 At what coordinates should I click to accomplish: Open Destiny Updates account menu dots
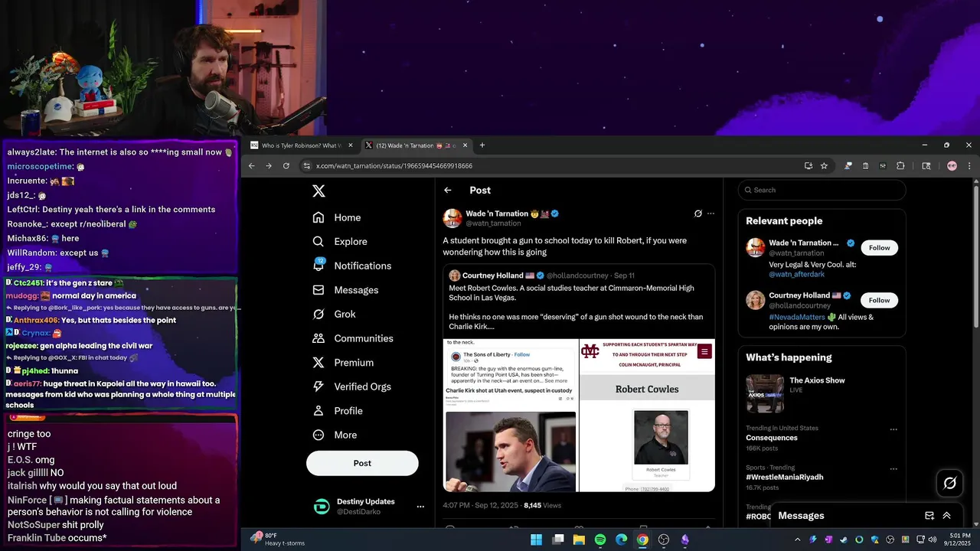420,507
